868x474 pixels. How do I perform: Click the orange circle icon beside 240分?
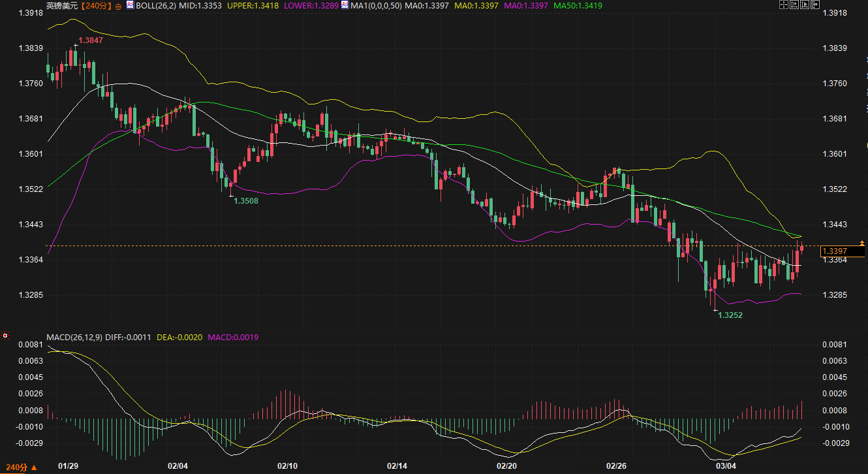pyautogui.click(x=117, y=6)
